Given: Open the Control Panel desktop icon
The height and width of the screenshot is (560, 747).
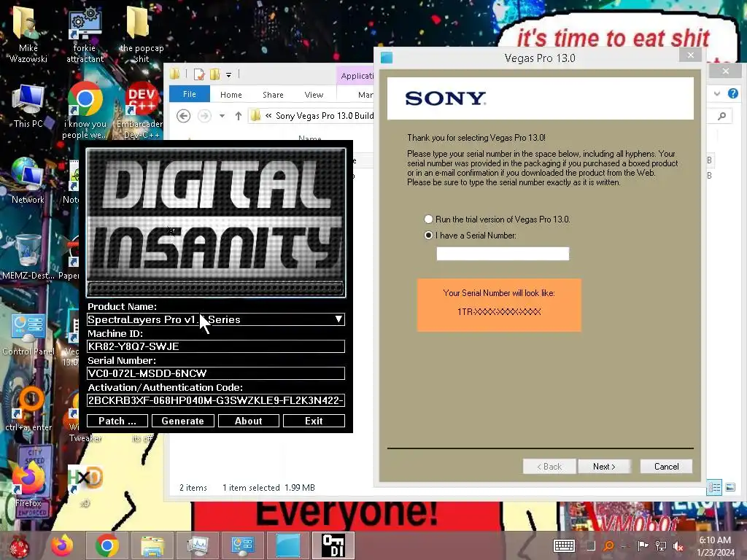Looking at the screenshot, I should 28,334.
